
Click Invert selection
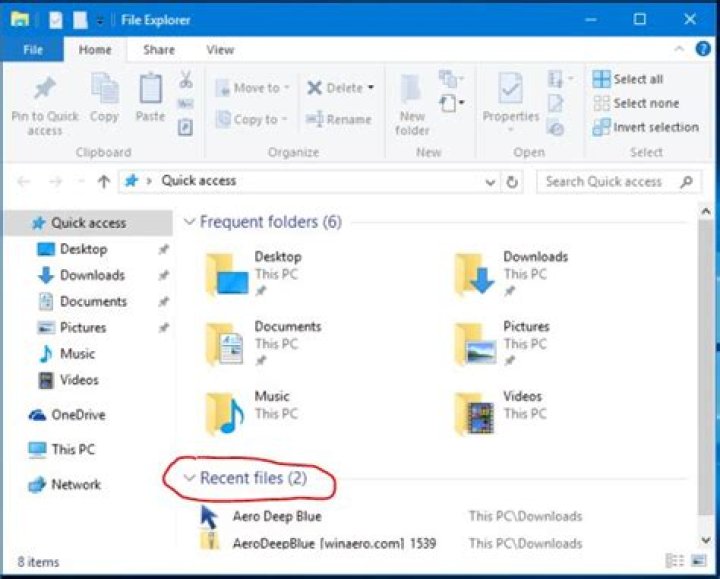click(x=645, y=127)
